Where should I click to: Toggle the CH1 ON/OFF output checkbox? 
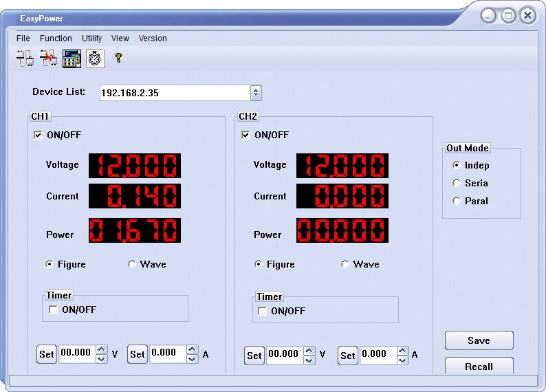(x=38, y=135)
